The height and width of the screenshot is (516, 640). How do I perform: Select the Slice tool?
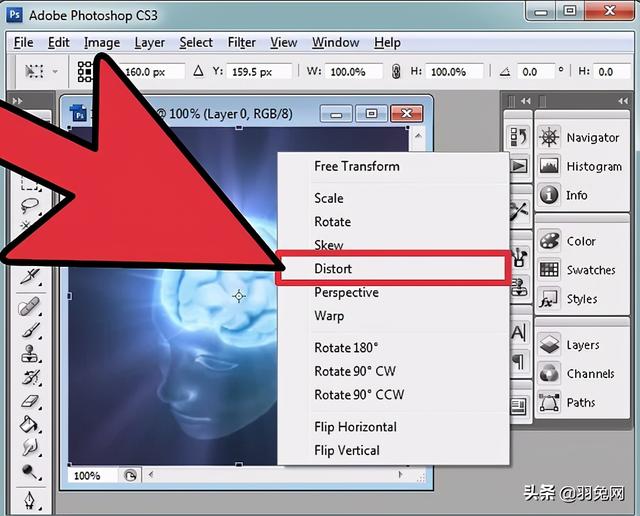tap(31, 277)
